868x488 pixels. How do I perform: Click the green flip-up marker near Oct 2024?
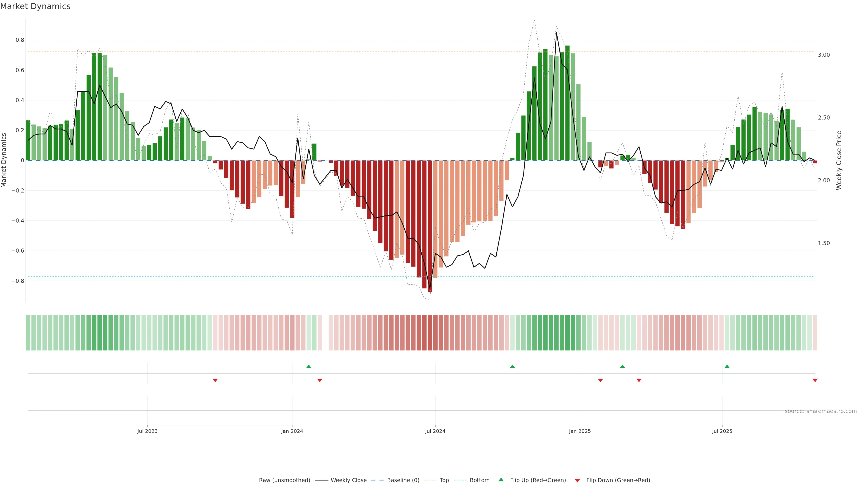512,366
